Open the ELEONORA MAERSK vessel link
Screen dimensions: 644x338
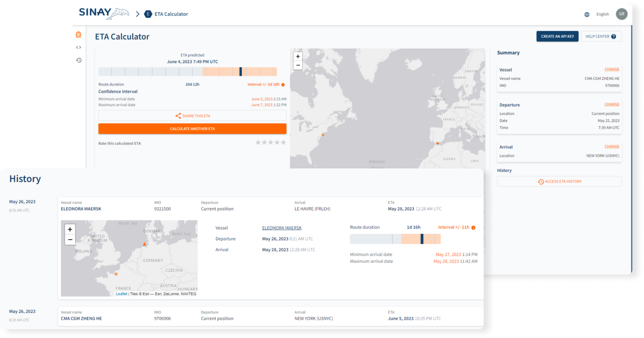tap(282, 228)
